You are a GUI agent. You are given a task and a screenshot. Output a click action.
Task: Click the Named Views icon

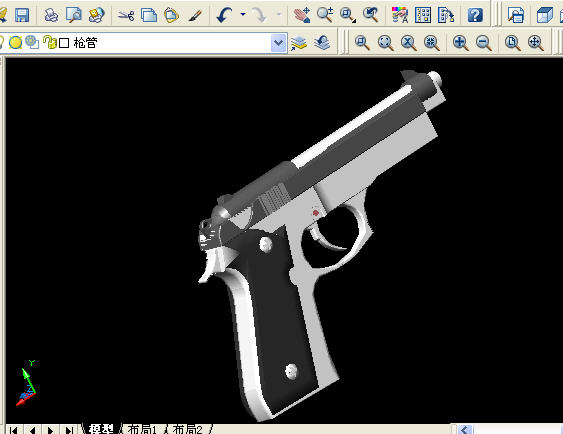[516, 15]
